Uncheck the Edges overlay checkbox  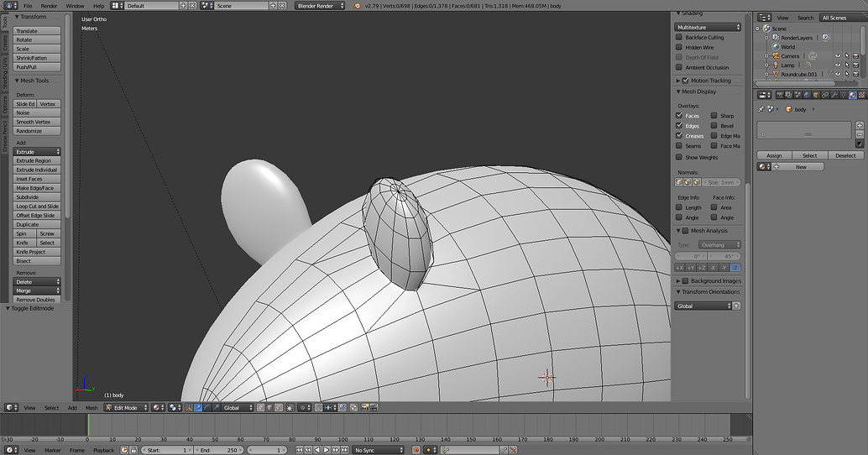pyautogui.click(x=678, y=126)
